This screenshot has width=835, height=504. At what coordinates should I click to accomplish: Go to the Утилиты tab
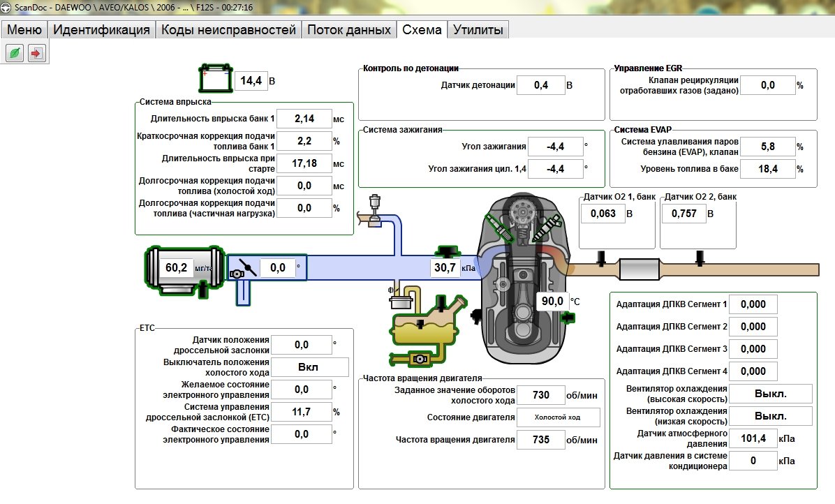[478, 29]
